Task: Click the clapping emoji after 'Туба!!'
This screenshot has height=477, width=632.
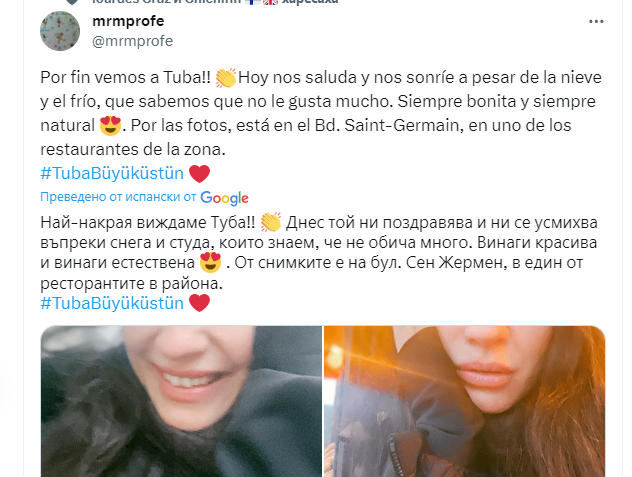Action: pyautogui.click(x=271, y=222)
